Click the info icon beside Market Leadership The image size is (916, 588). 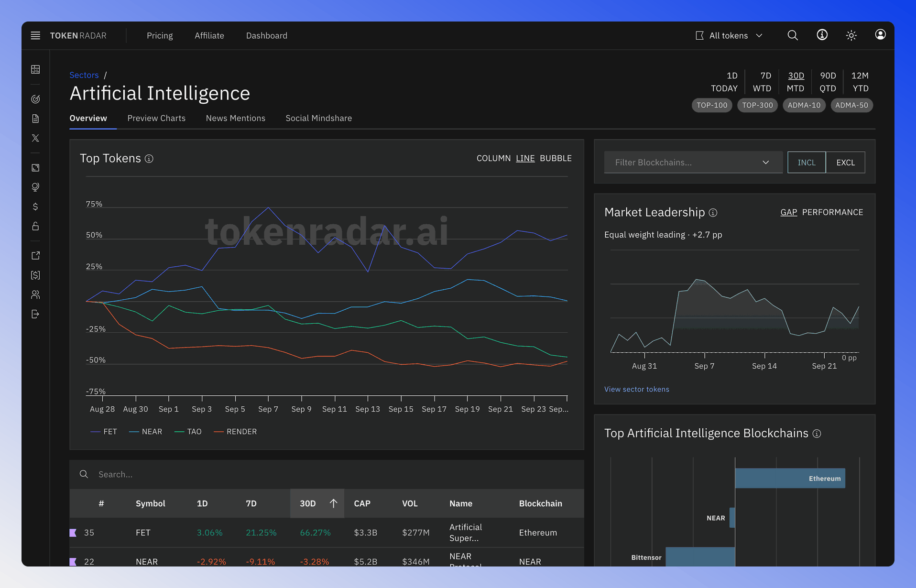pos(713,213)
